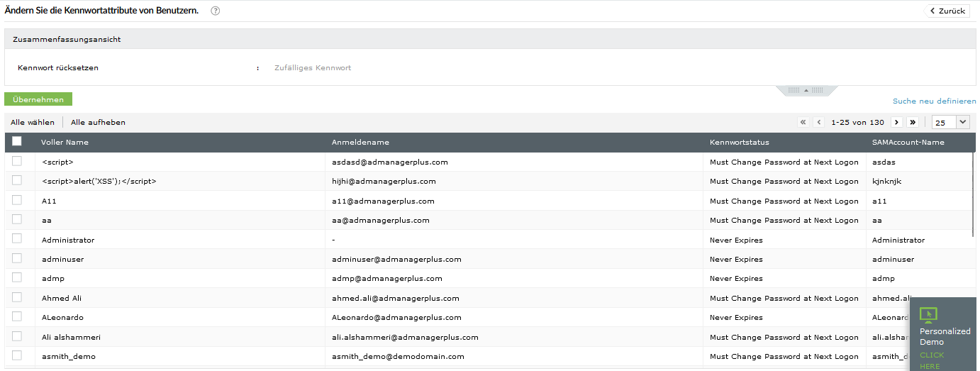Go to first page of results
This screenshot has width=980, height=371.
[803, 122]
